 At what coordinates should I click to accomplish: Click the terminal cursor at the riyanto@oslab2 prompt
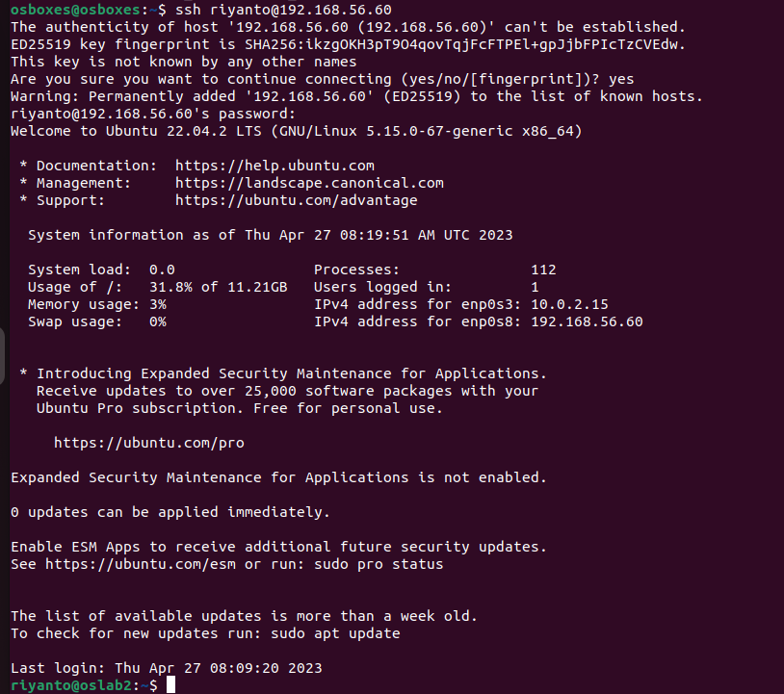coord(171,684)
